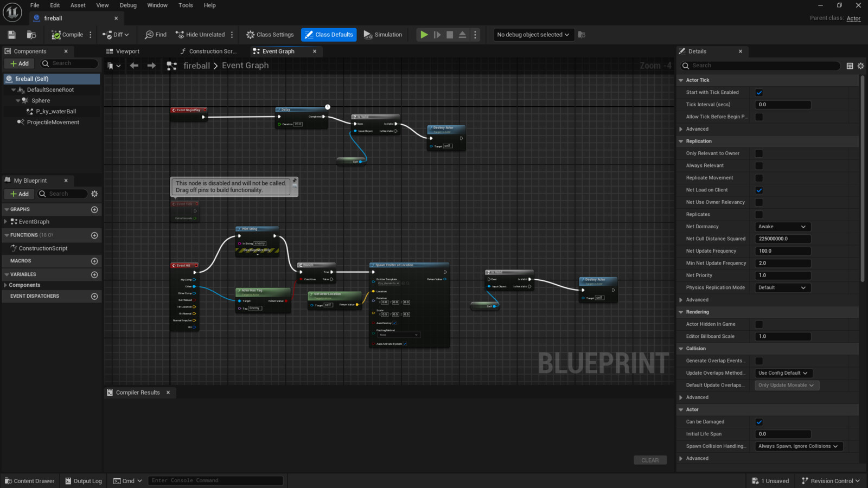Add a new function with plus icon

pos(94,235)
